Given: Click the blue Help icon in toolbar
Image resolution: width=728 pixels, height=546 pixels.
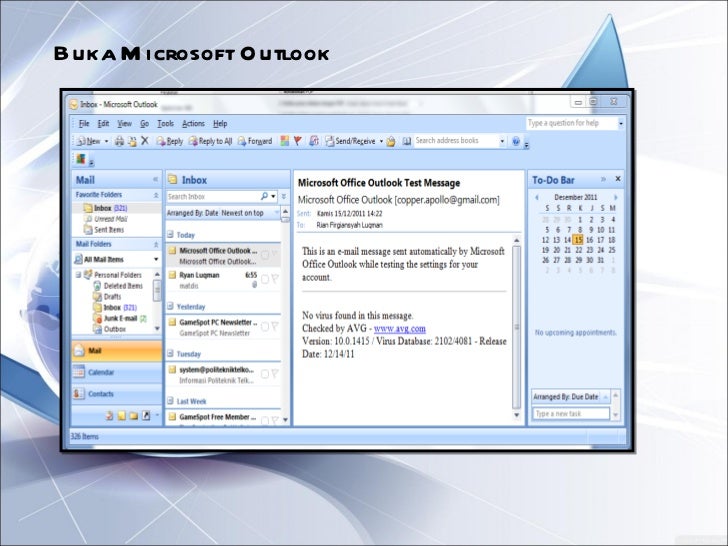Looking at the screenshot, I should click(x=516, y=142).
